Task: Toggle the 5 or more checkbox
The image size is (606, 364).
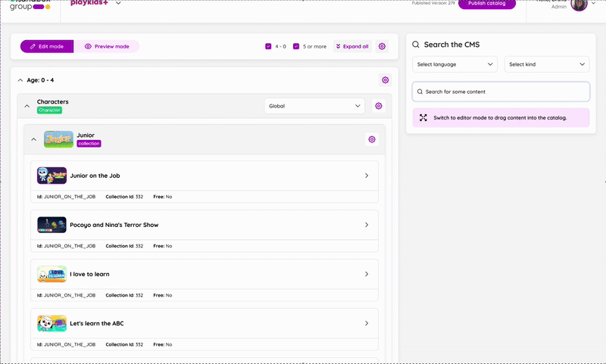Action: 296,46
